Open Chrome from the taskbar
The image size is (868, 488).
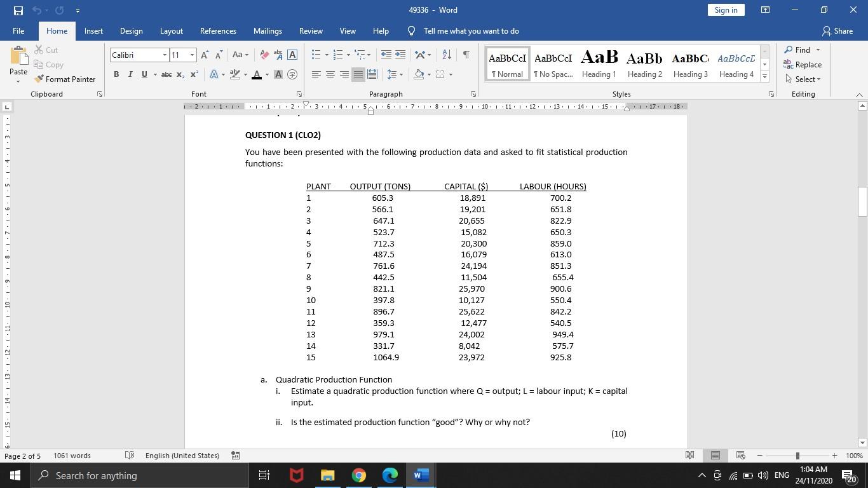358,475
